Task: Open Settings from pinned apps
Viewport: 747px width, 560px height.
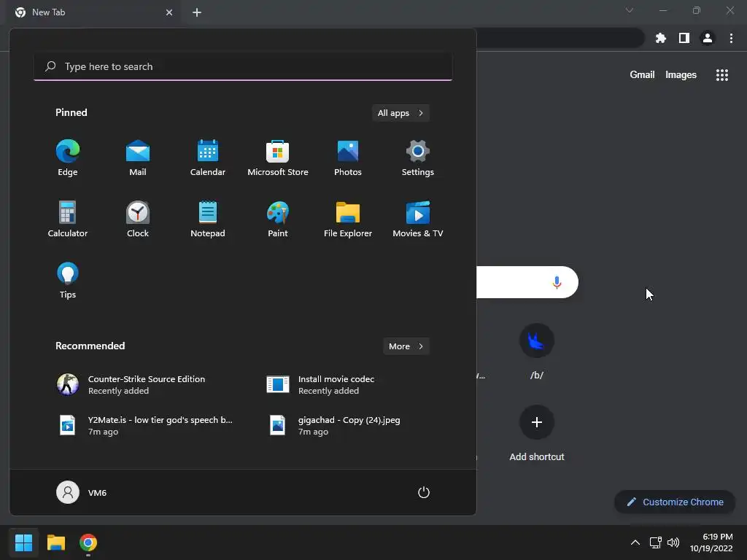Action: click(418, 158)
